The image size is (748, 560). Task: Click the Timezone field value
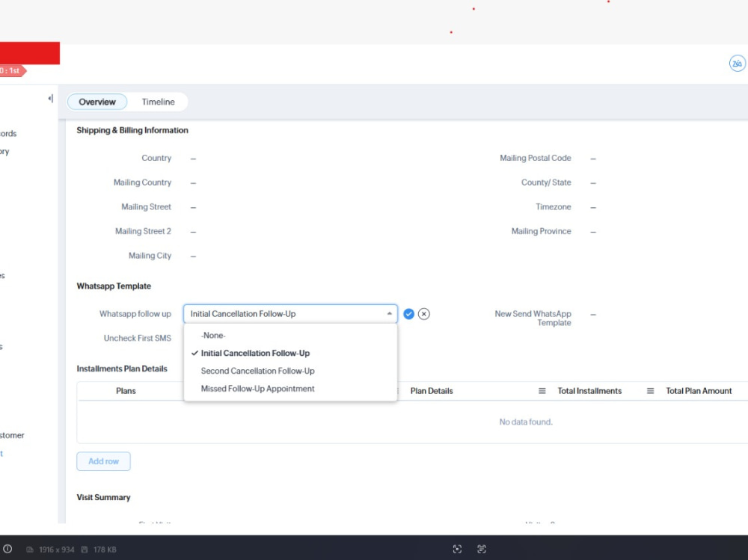593,207
